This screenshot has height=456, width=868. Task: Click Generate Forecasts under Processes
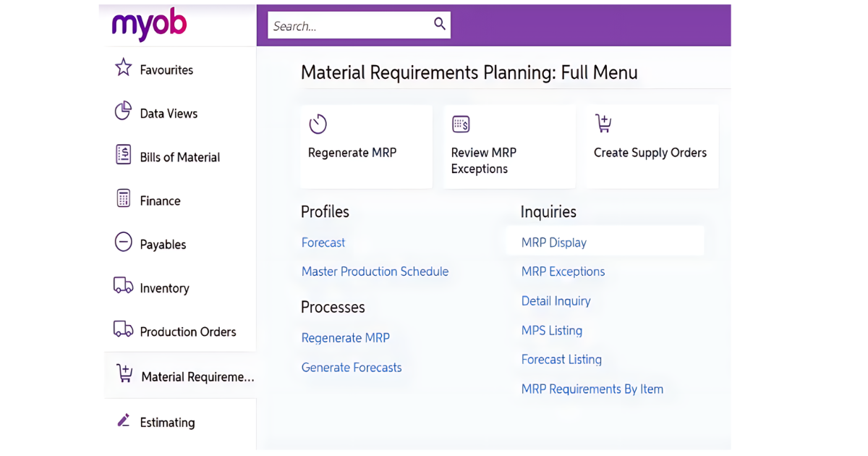(x=352, y=367)
